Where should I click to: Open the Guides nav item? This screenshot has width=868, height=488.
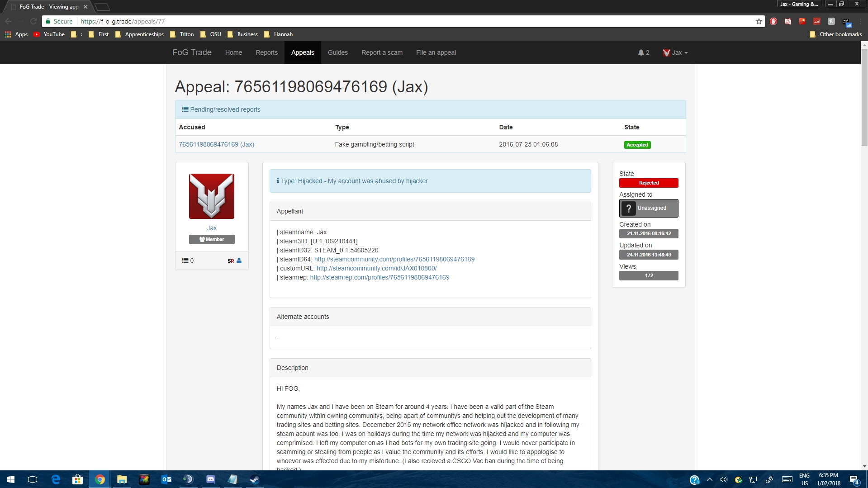337,52
